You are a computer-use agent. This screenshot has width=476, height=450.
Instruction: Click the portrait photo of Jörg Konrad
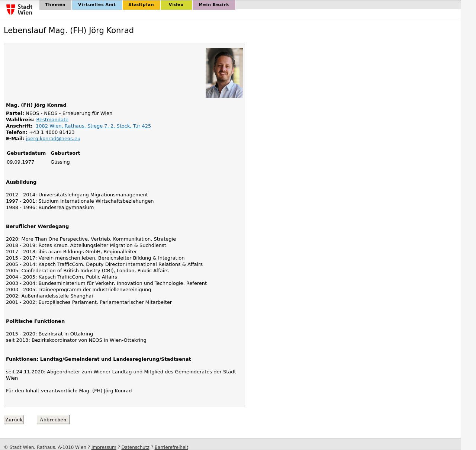[x=224, y=73]
